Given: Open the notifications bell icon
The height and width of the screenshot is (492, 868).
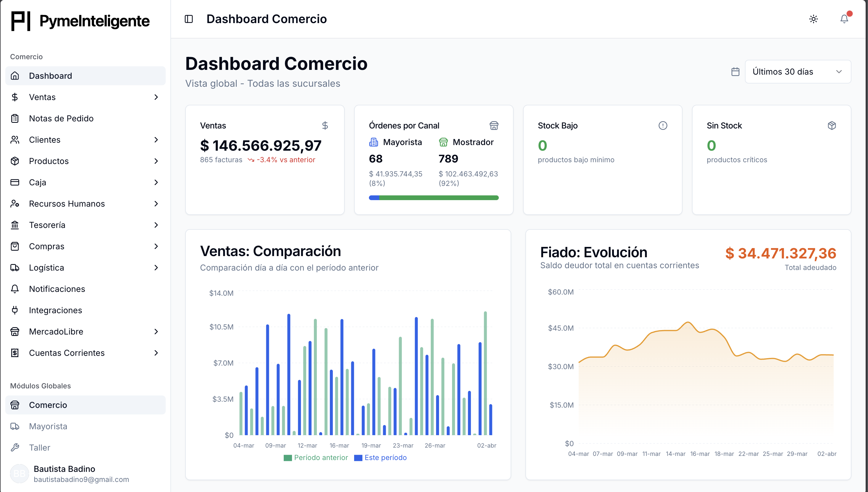Looking at the screenshot, I should [844, 19].
